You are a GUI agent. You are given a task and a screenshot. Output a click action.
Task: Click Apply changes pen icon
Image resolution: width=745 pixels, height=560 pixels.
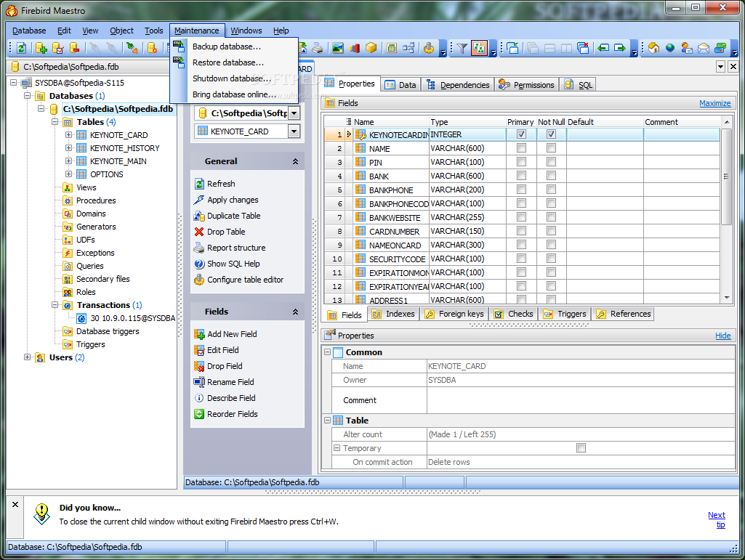click(x=199, y=200)
